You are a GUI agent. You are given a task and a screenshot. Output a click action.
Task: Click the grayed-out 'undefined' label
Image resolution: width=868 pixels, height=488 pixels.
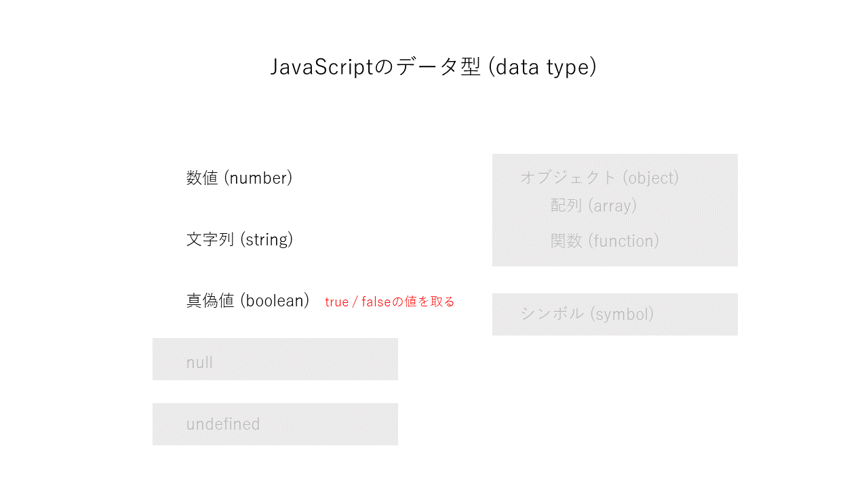(x=223, y=424)
